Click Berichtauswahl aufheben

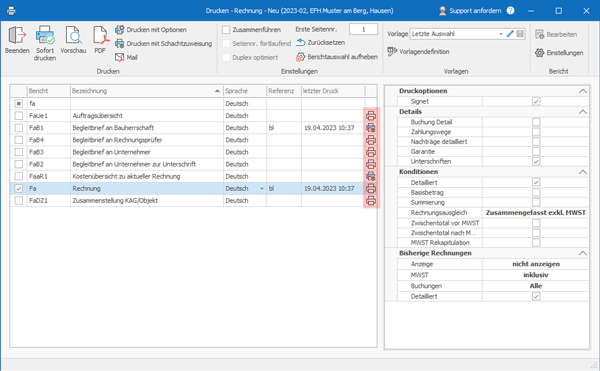click(x=337, y=57)
